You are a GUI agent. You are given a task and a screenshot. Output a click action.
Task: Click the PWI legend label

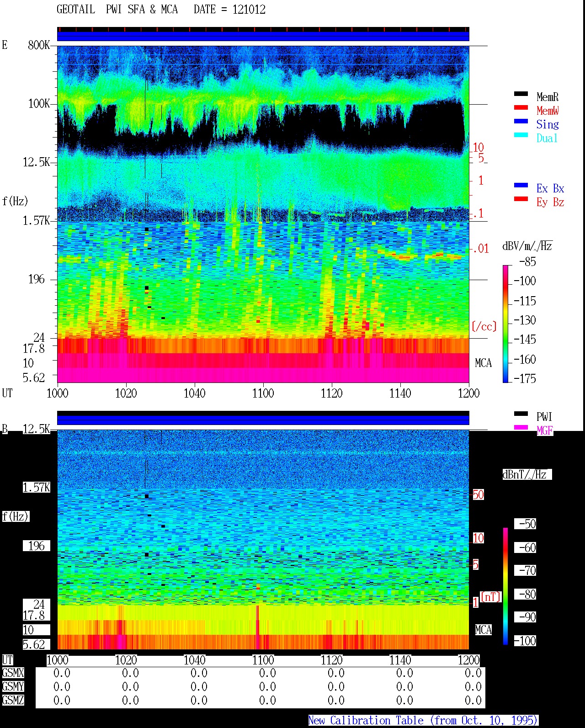coord(544,417)
